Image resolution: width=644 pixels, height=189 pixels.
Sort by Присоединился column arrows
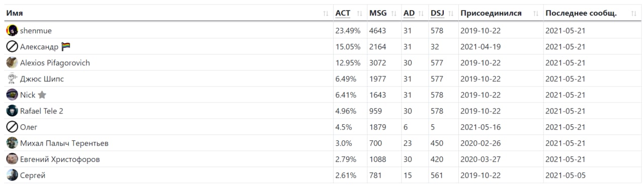536,14
